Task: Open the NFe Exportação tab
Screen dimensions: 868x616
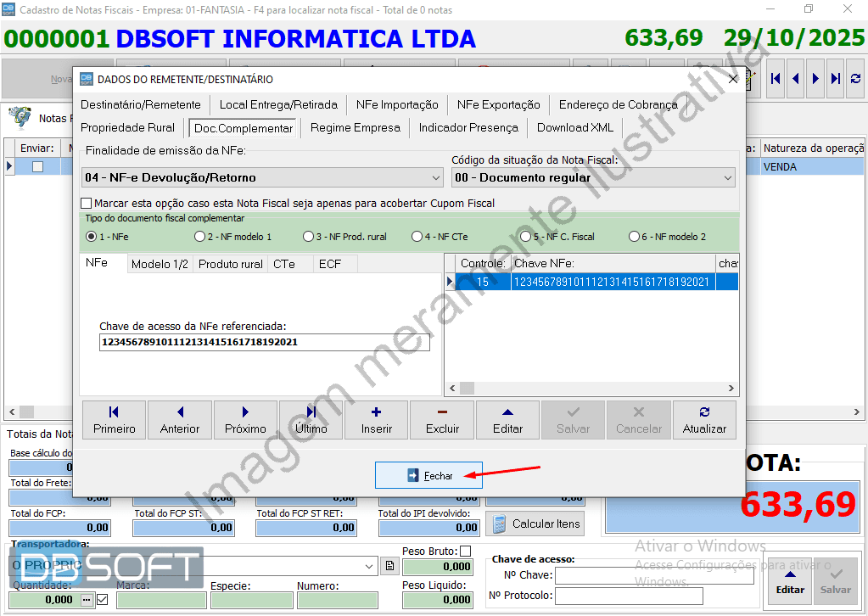Action: (x=498, y=104)
